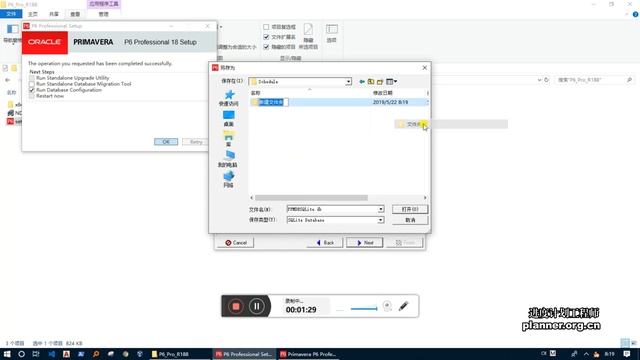The width and height of the screenshot is (640, 360).
Task: Click horizontal scrollbar in Save dialog file list
Action: [x=311, y=198]
